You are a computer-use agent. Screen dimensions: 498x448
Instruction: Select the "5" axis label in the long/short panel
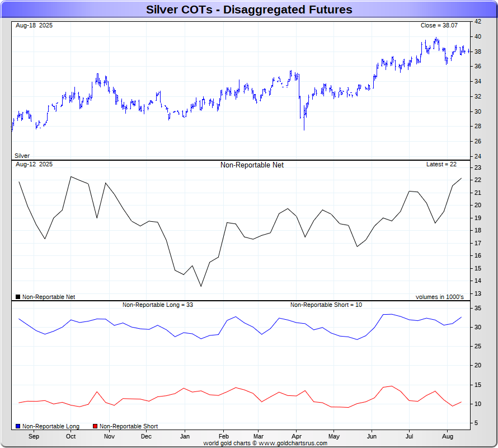[x=476, y=423]
